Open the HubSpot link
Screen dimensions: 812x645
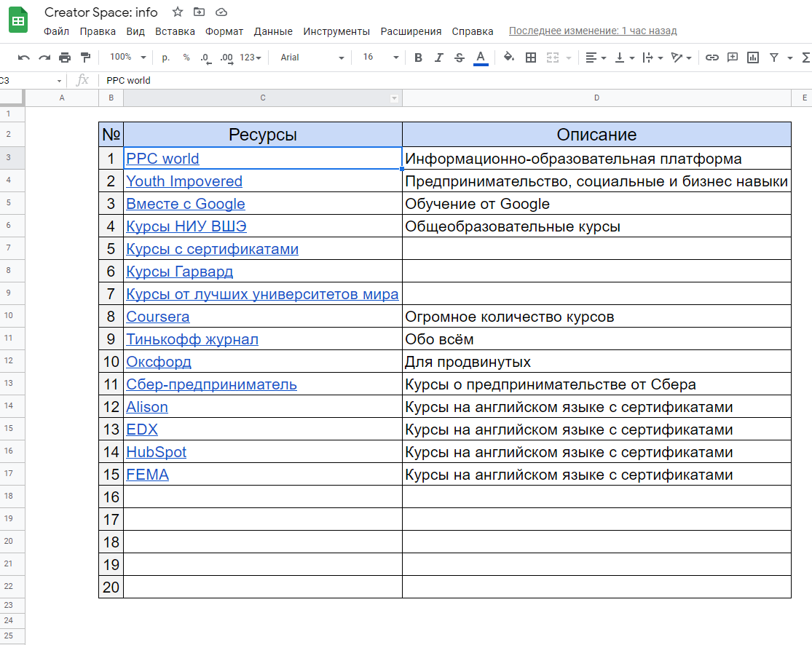(157, 452)
